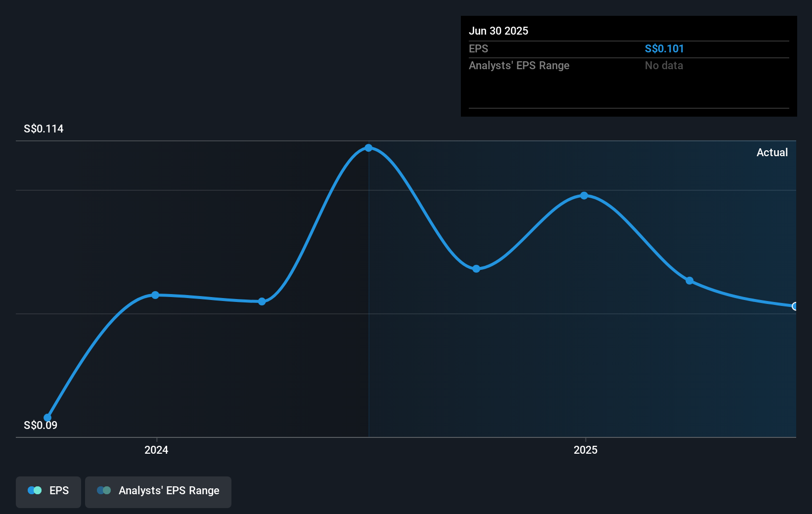Click the Actual region label
The image size is (812, 514).
(x=772, y=152)
